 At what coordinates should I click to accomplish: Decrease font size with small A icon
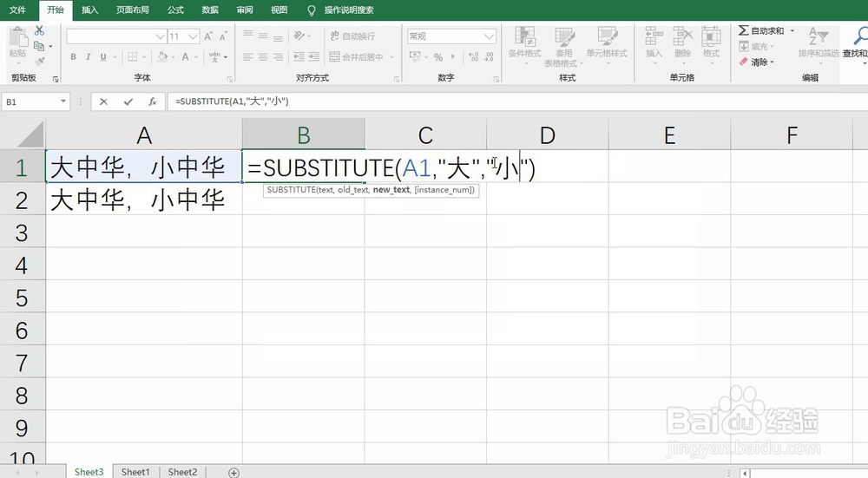coord(223,36)
